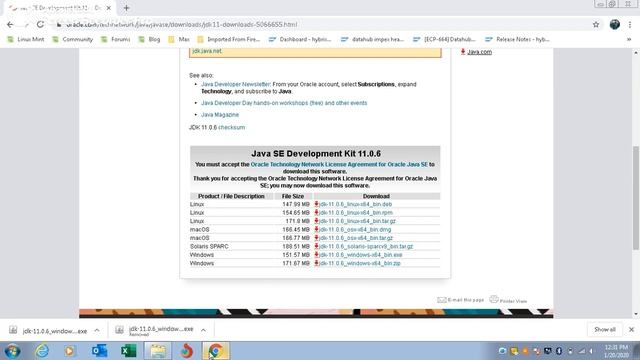
Task: Click download arrow icon beside windows-x64_bin.exe
Action: (316, 255)
